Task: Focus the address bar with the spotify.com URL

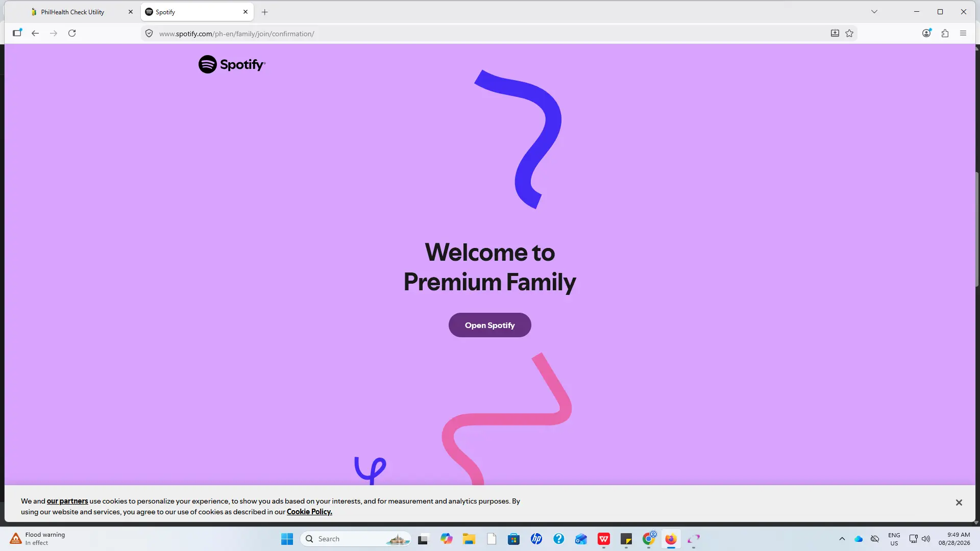Action: click(490, 34)
